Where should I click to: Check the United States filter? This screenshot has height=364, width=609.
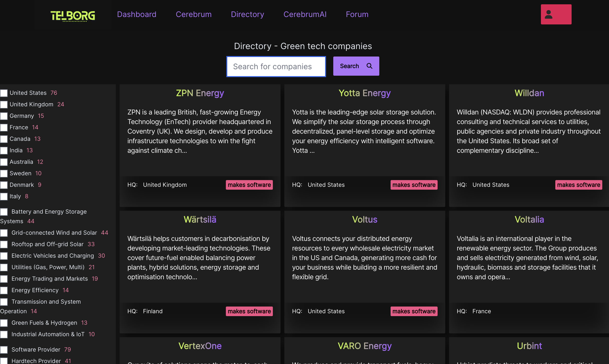[4, 93]
